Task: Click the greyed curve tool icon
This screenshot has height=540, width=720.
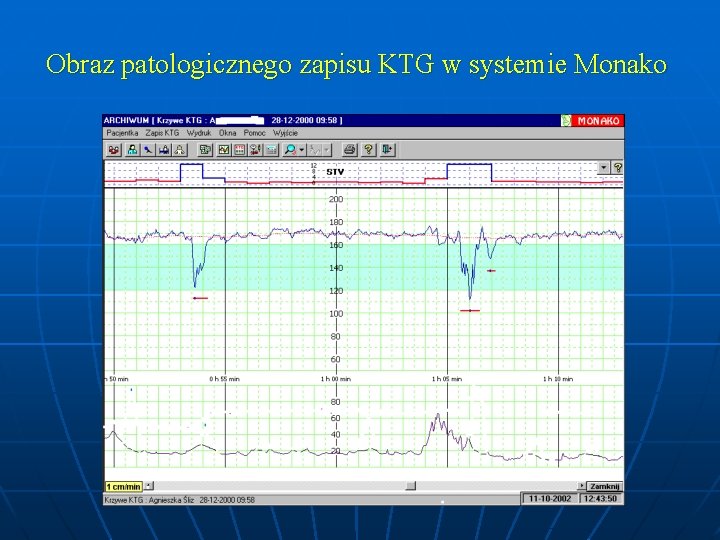Action: 315,150
